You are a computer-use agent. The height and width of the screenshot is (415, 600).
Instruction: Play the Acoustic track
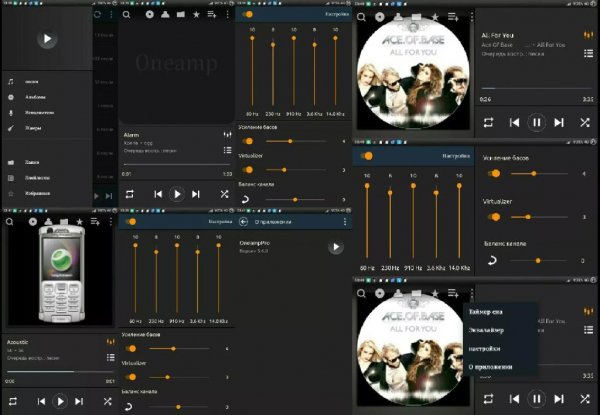tap(60, 401)
